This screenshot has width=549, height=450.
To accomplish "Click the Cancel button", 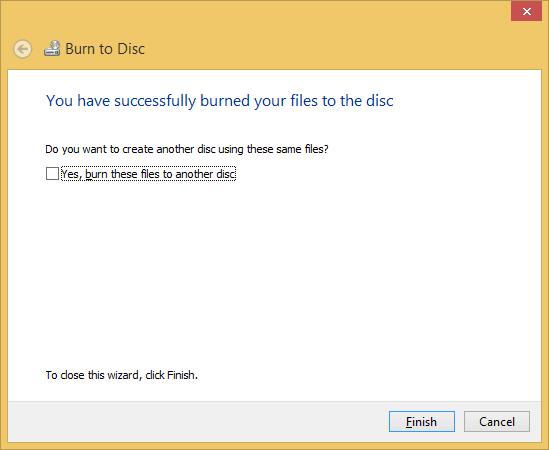I will [x=496, y=421].
